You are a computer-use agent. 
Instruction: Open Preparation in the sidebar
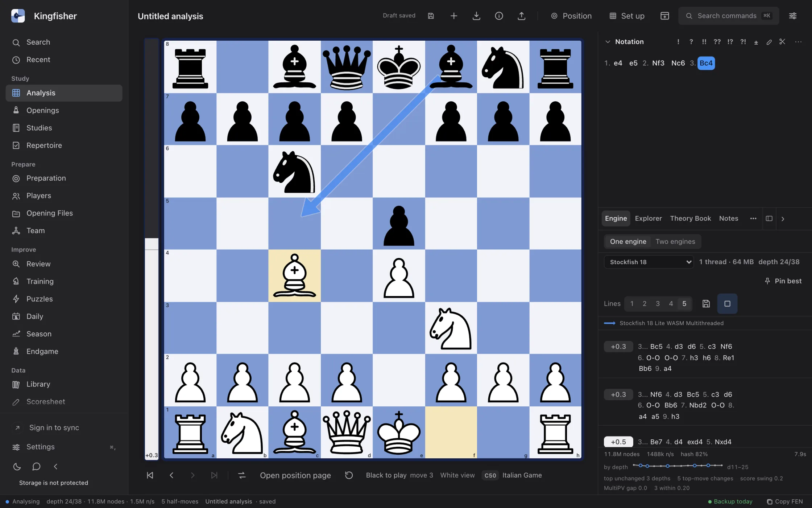pyautogui.click(x=64, y=178)
